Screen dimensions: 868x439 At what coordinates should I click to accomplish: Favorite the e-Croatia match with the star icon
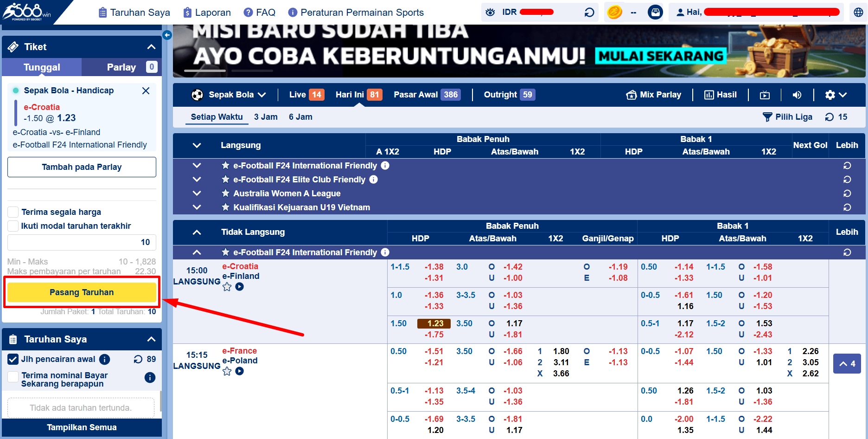(x=227, y=287)
